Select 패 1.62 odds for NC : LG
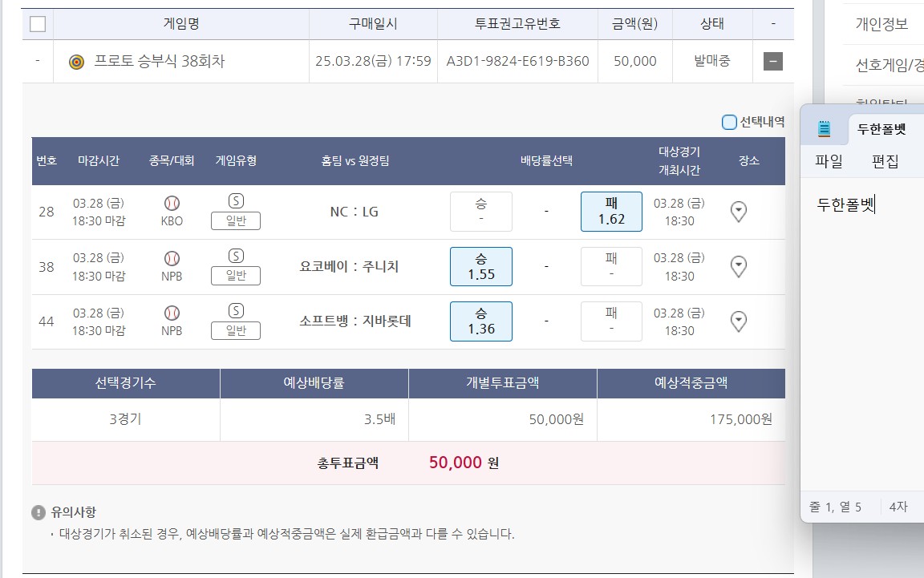Viewport: 924px width, 578px height. click(611, 212)
